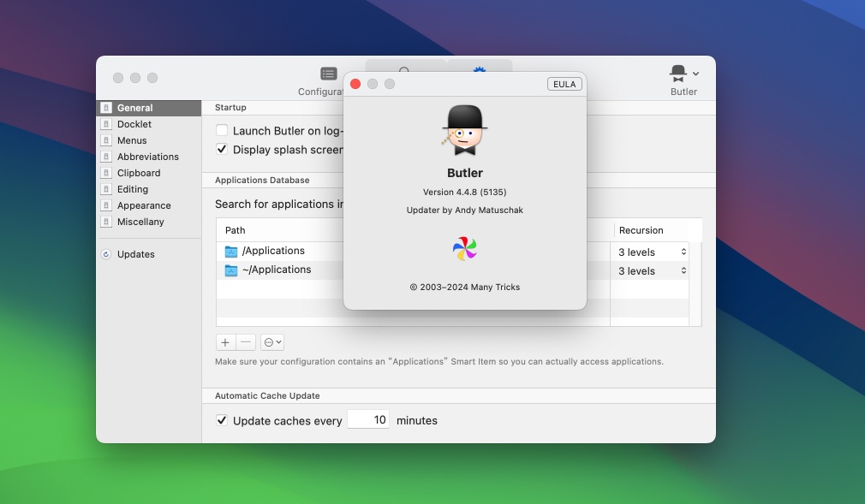Click the minutes input field
The width and height of the screenshot is (865, 504).
click(368, 419)
